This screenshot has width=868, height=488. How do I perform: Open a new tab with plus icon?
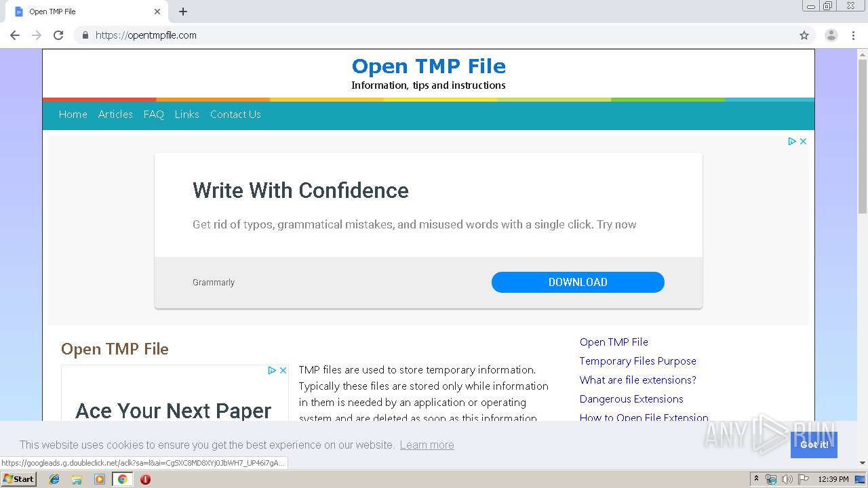pyautogui.click(x=183, y=12)
